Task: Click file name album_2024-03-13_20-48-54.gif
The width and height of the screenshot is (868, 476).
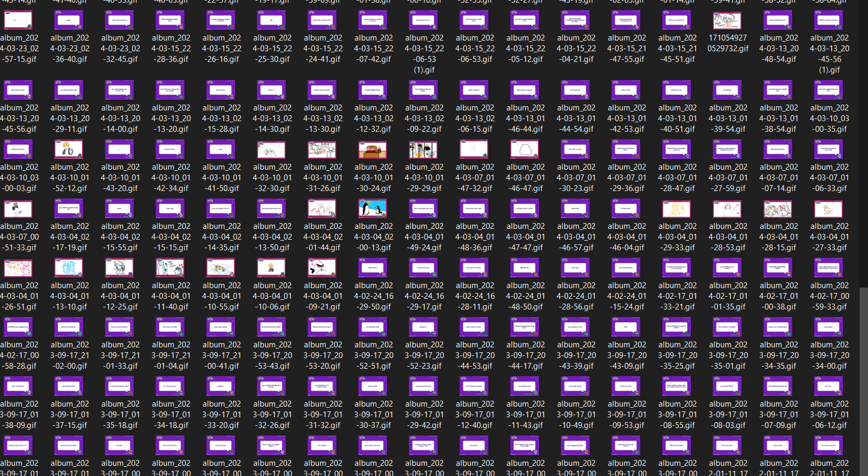Action: click(779, 49)
